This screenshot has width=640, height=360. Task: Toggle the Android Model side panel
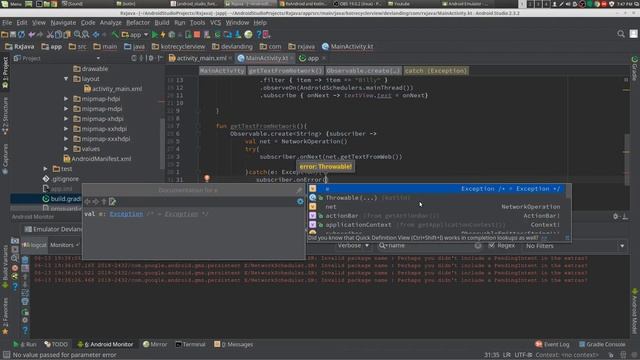[635, 311]
